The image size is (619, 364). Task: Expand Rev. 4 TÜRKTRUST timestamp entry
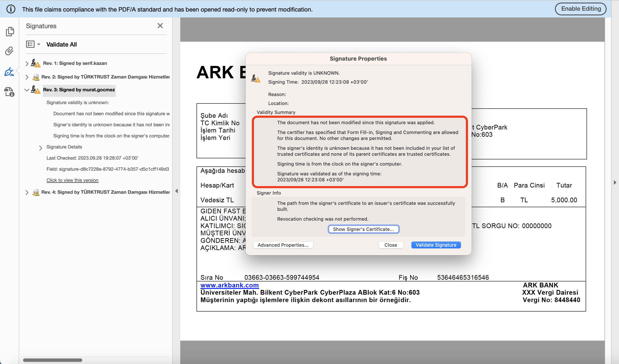27,192
